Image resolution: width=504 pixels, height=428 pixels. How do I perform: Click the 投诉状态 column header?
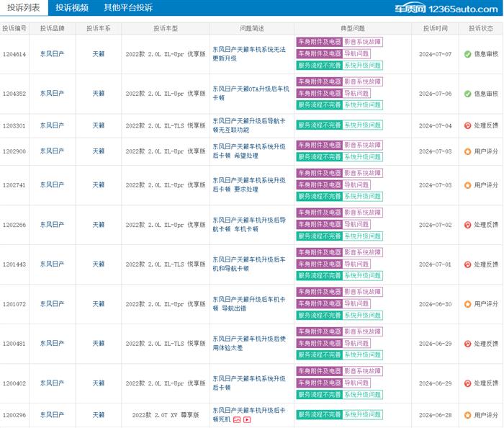481,28
